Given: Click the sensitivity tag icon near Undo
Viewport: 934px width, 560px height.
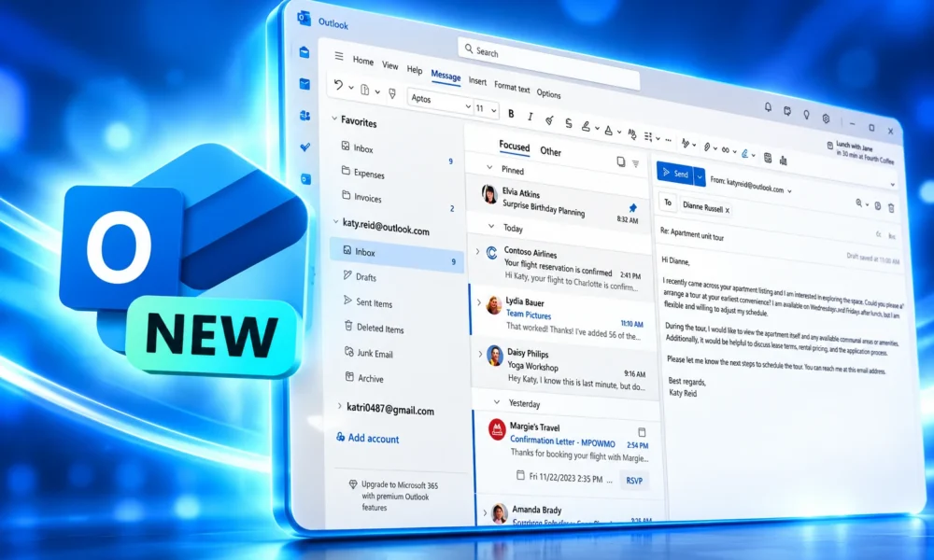Looking at the screenshot, I should [392, 93].
